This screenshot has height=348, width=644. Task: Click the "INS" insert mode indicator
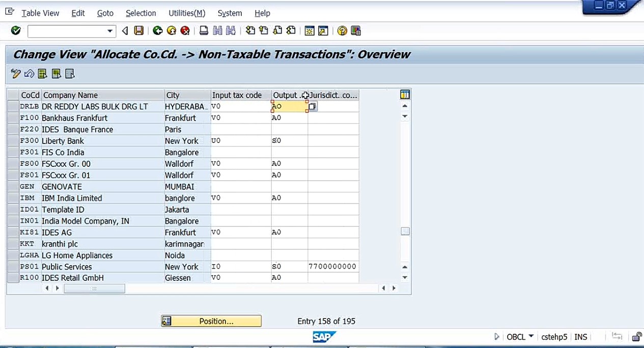click(x=580, y=337)
